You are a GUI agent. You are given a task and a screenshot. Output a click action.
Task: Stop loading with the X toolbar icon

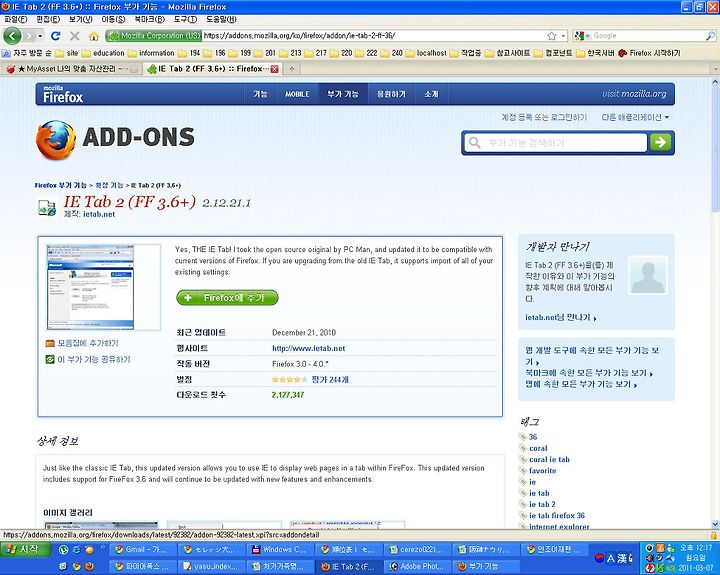tap(75, 36)
